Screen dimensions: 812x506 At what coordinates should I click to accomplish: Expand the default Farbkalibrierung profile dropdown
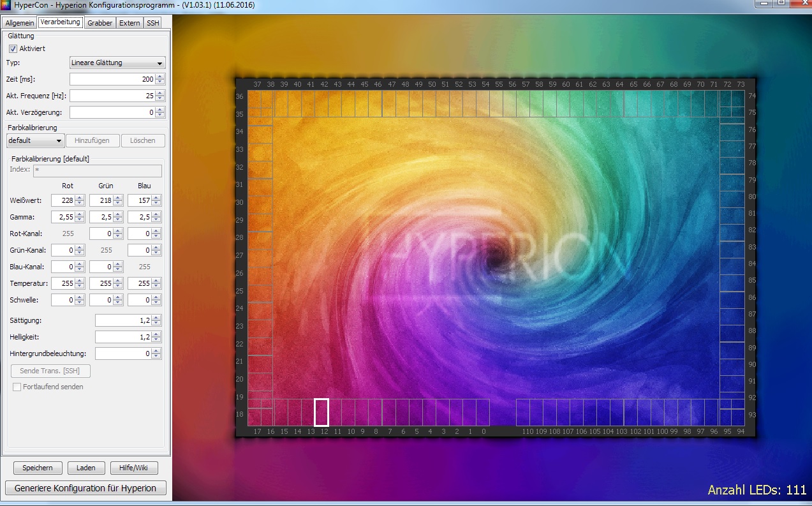pos(35,140)
